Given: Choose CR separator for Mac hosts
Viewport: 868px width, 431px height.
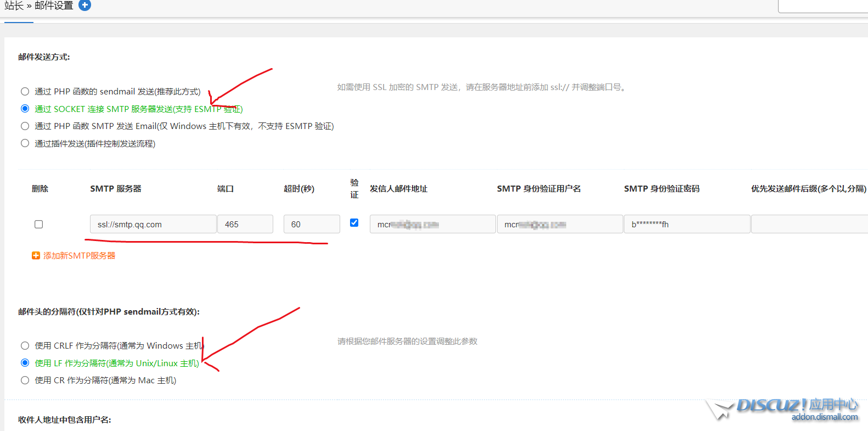Looking at the screenshot, I should click(x=25, y=380).
